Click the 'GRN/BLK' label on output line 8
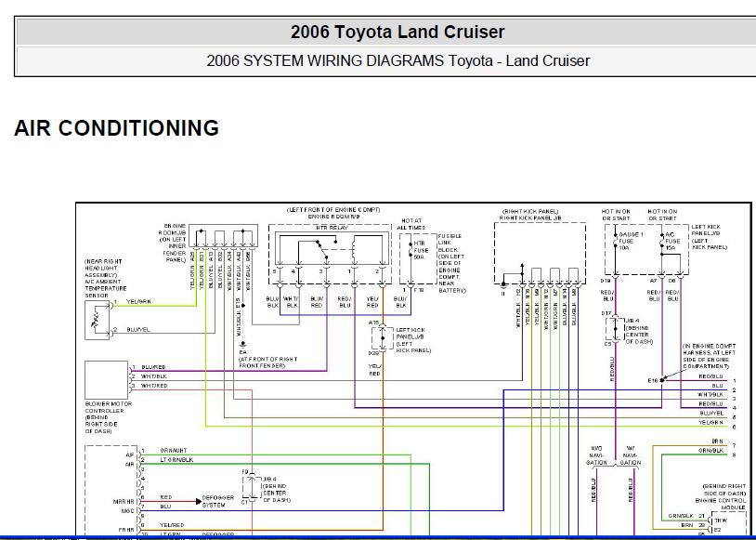Screen dimensions: 756x540 pyautogui.click(x=710, y=451)
